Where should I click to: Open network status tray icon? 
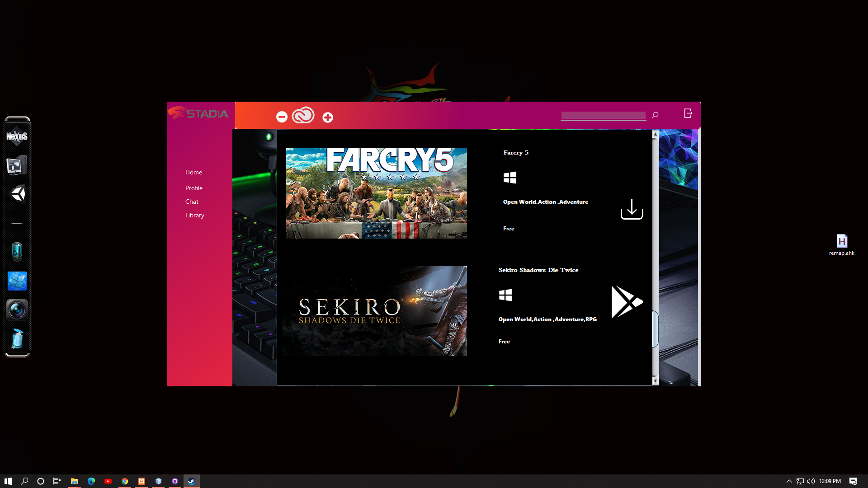(x=800, y=481)
